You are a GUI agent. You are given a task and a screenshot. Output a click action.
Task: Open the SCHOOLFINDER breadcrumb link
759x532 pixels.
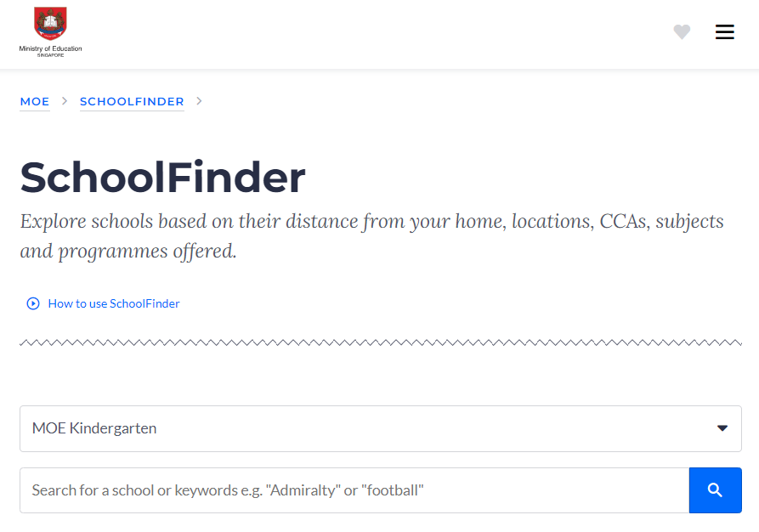click(132, 101)
